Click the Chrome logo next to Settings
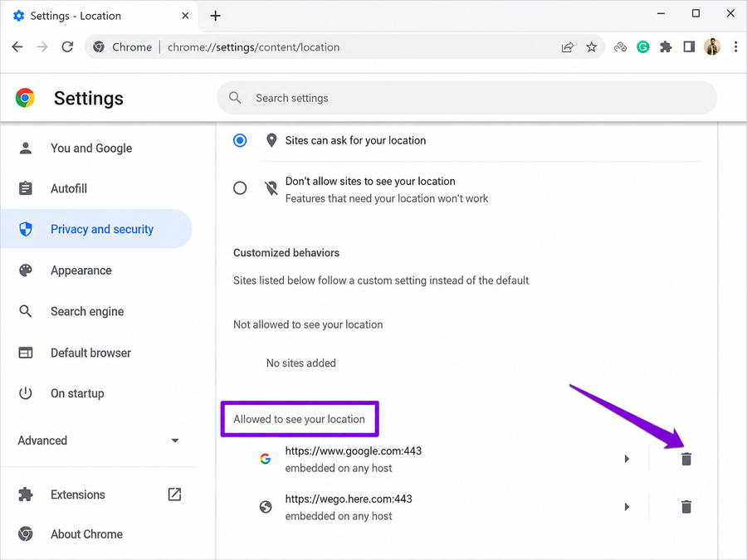 25,98
